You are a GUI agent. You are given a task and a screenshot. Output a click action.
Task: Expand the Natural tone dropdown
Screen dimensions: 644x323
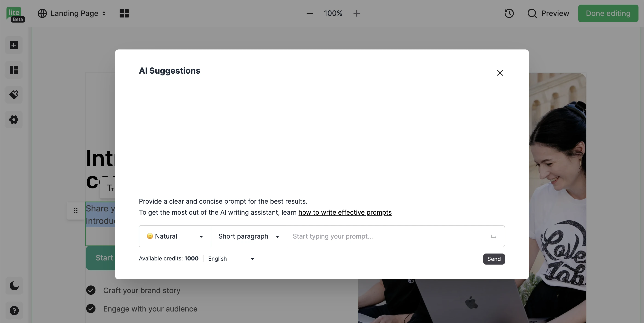coord(175,236)
